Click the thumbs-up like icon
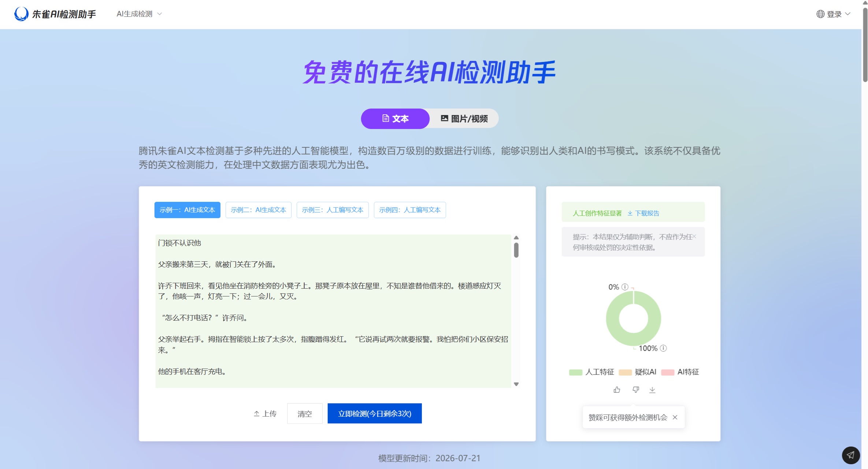 617,390
